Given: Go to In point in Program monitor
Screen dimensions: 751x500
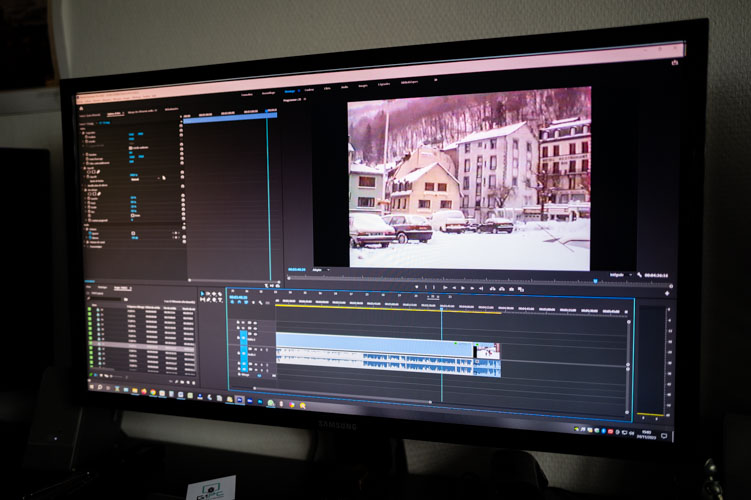Looking at the screenshot, I should (x=445, y=287).
